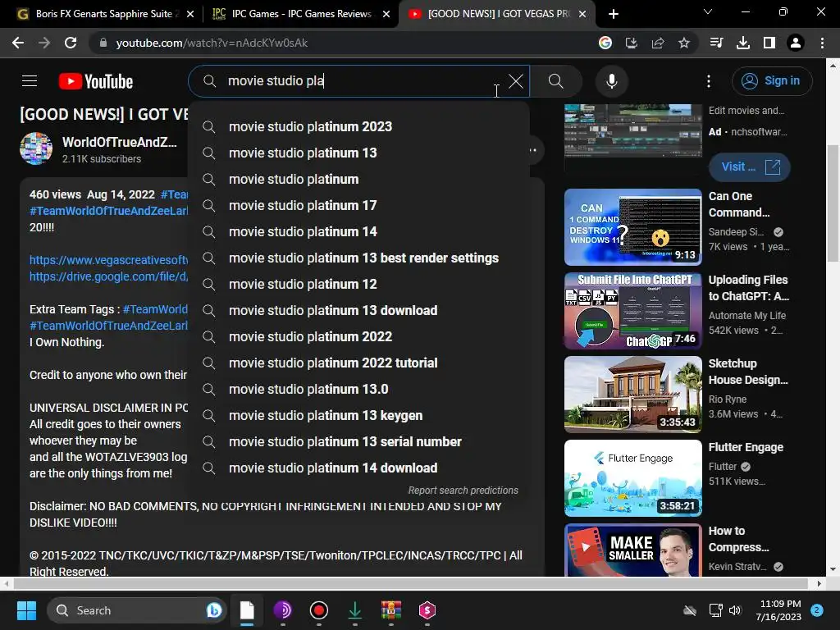Open YouTube settings three-dot menu

pyautogui.click(x=709, y=81)
